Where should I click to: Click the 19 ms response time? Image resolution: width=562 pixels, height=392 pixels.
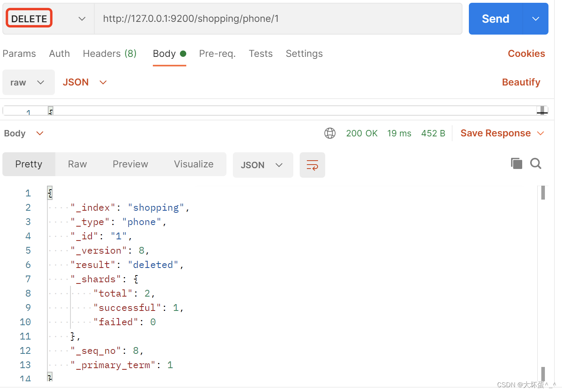[x=399, y=133]
